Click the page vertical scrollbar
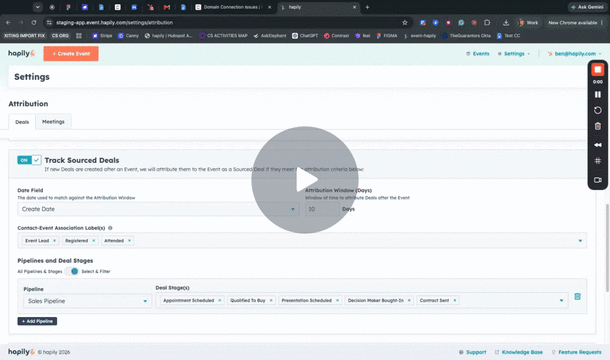The image size is (610, 360). [607, 248]
